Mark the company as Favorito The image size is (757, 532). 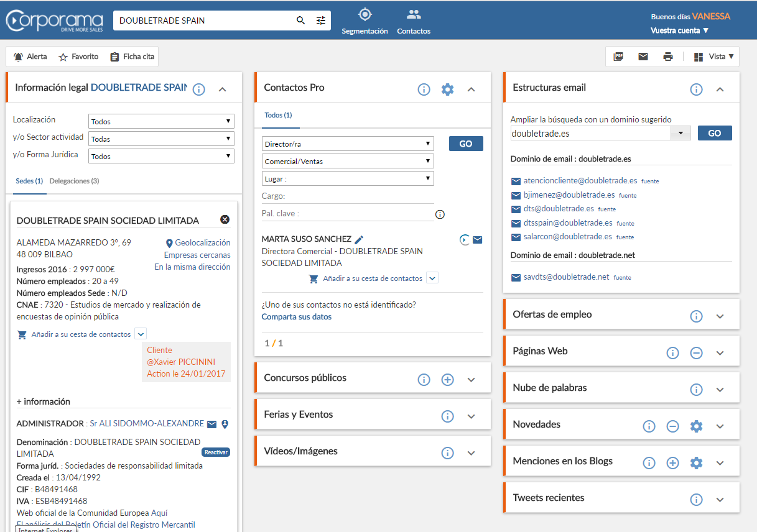pos(78,57)
